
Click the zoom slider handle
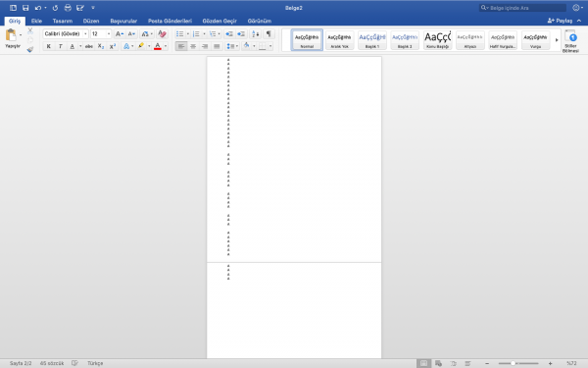click(x=513, y=363)
